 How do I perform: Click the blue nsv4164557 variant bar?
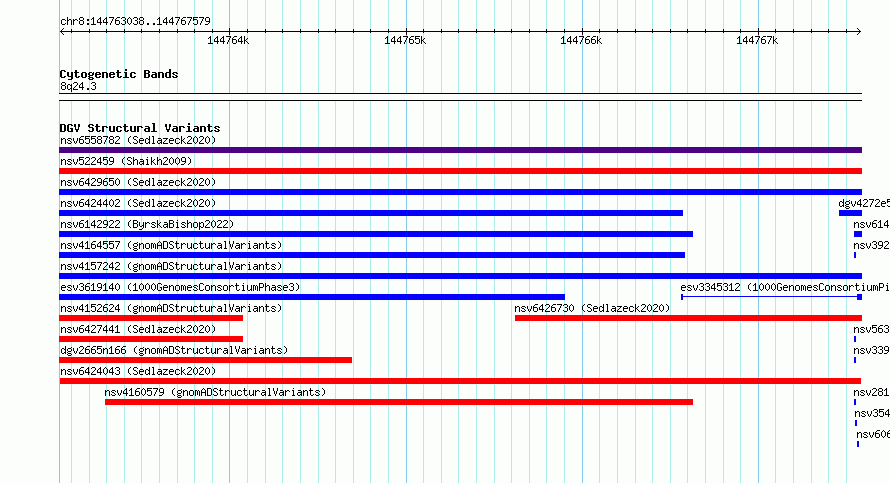coord(372,255)
